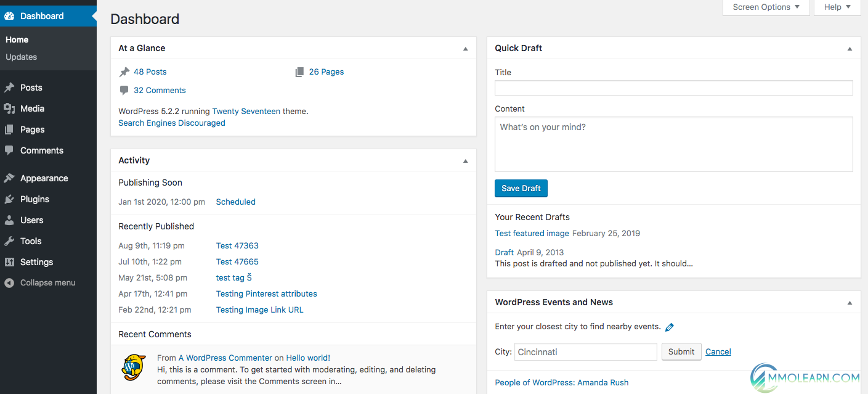Open the Plugins menu
This screenshot has width=868, height=394.
tap(48, 199)
